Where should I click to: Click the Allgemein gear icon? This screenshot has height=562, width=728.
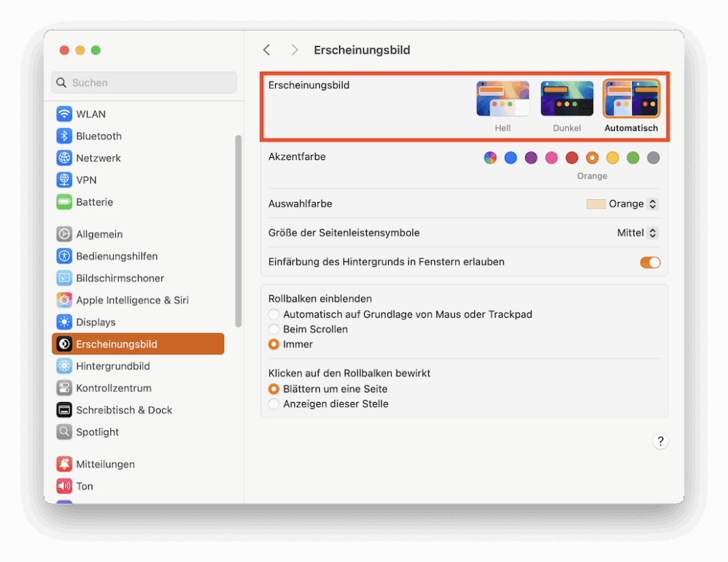[x=64, y=234]
